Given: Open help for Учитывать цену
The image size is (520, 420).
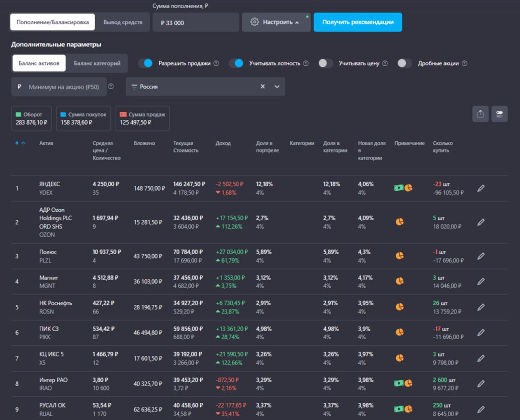Looking at the screenshot, I should (x=385, y=64).
